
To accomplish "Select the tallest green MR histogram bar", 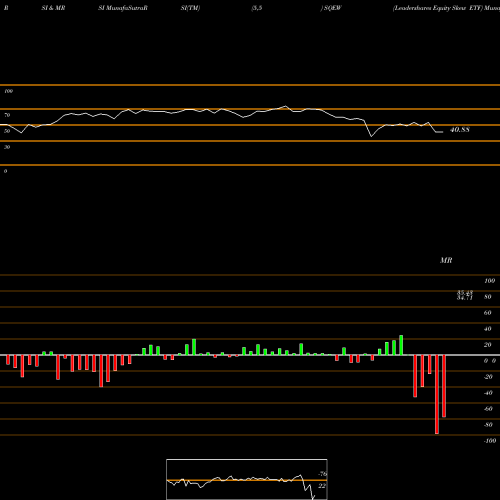I will tap(401, 345).
